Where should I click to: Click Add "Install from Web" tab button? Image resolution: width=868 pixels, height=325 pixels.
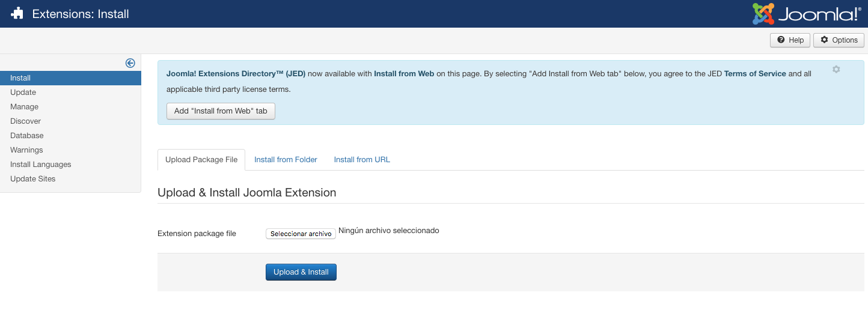[x=221, y=111]
